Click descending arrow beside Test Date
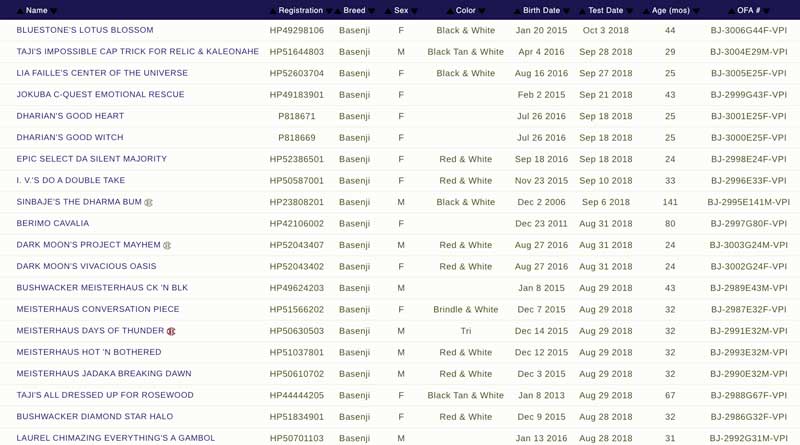 click(630, 11)
